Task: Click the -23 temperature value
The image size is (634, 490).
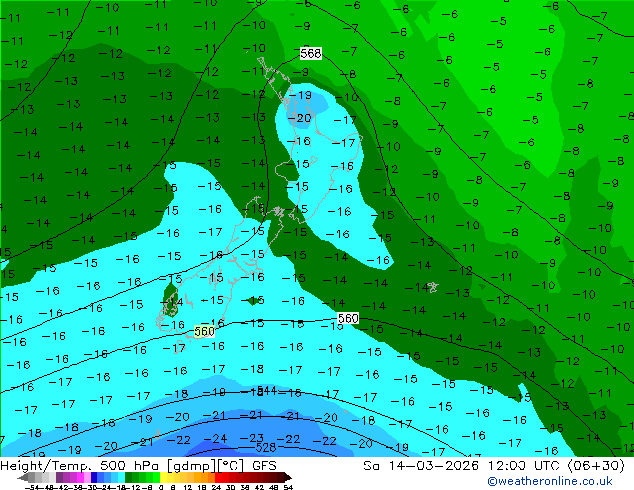Action: coord(252,438)
